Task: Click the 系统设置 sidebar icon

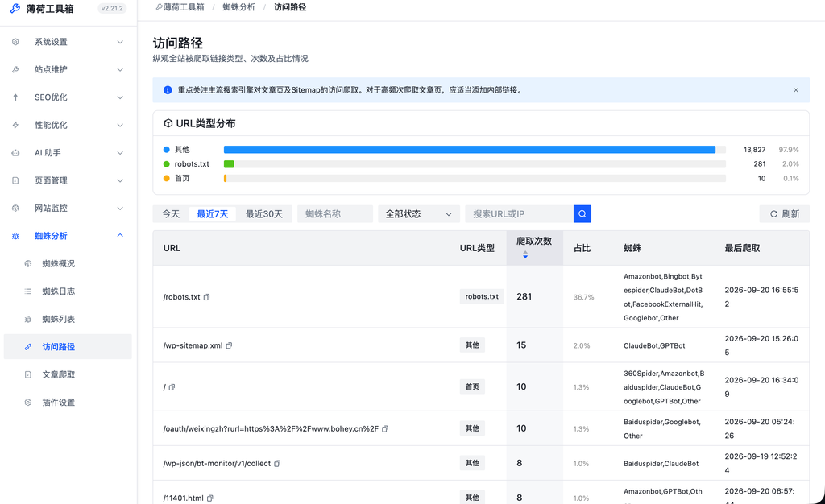Action: coord(15,42)
